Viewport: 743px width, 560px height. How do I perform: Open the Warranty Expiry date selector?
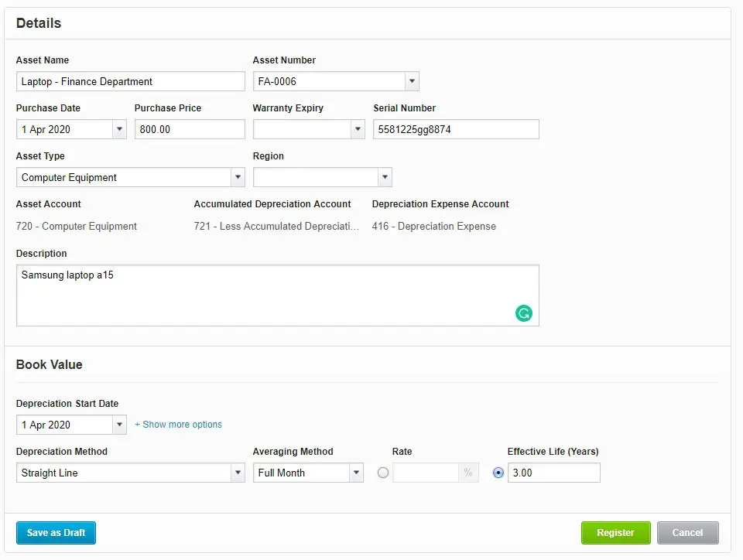pos(358,129)
